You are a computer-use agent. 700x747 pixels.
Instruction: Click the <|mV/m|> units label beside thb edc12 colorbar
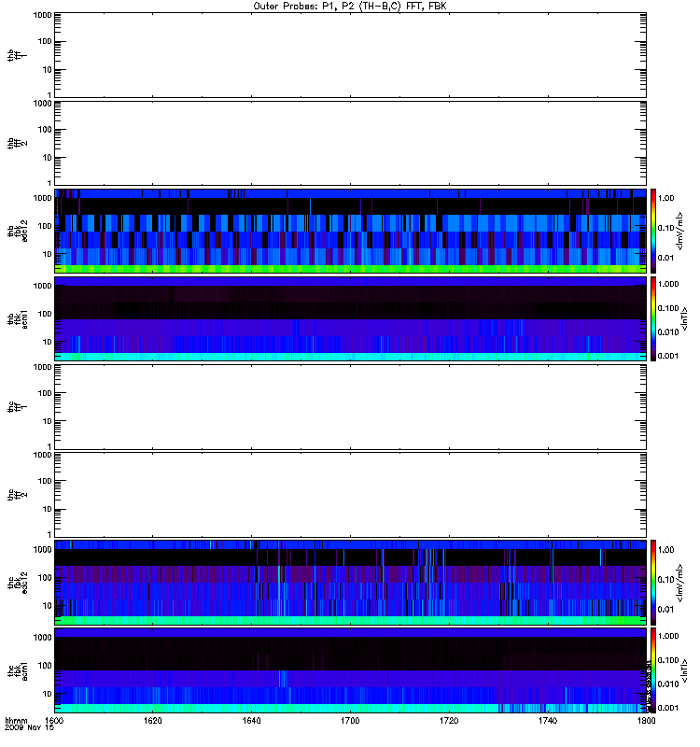[x=679, y=231]
